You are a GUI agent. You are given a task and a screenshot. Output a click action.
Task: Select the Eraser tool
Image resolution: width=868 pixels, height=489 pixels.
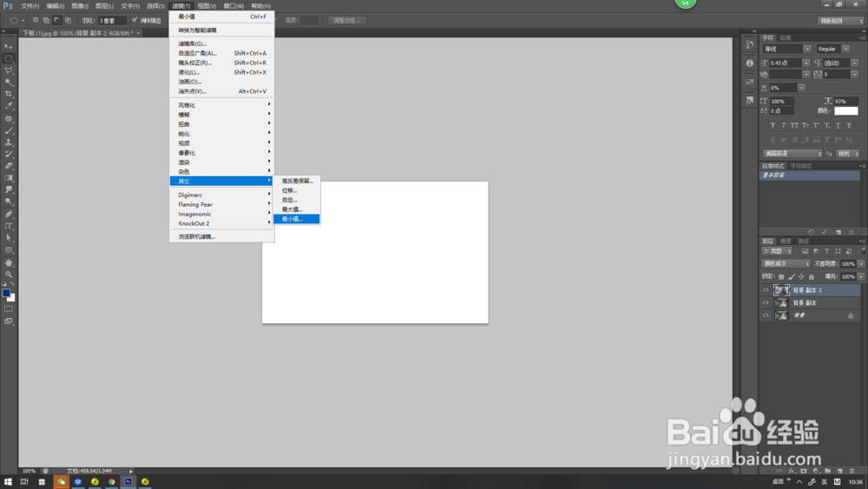coord(9,166)
